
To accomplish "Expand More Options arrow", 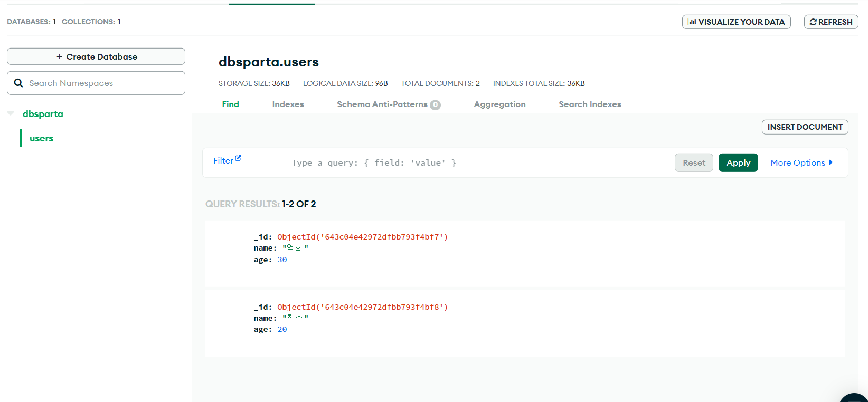I will click(x=831, y=162).
